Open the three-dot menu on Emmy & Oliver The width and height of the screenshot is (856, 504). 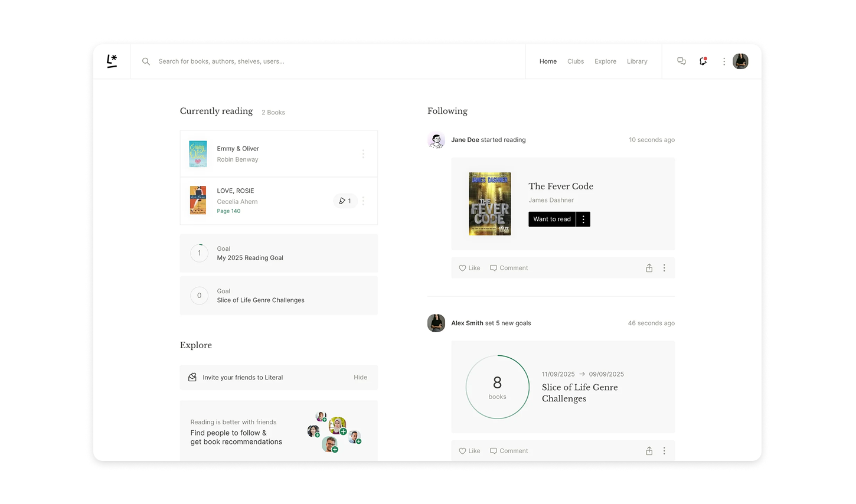pos(363,153)
